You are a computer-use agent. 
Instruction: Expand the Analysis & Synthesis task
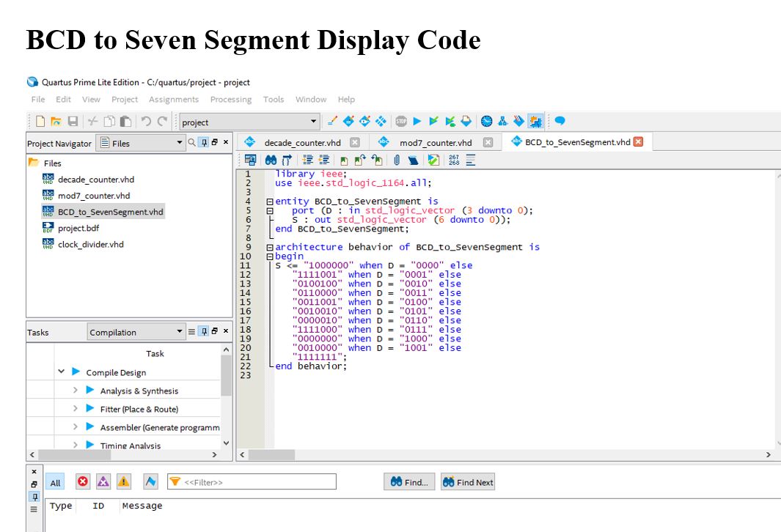click(x=76, y=390)
